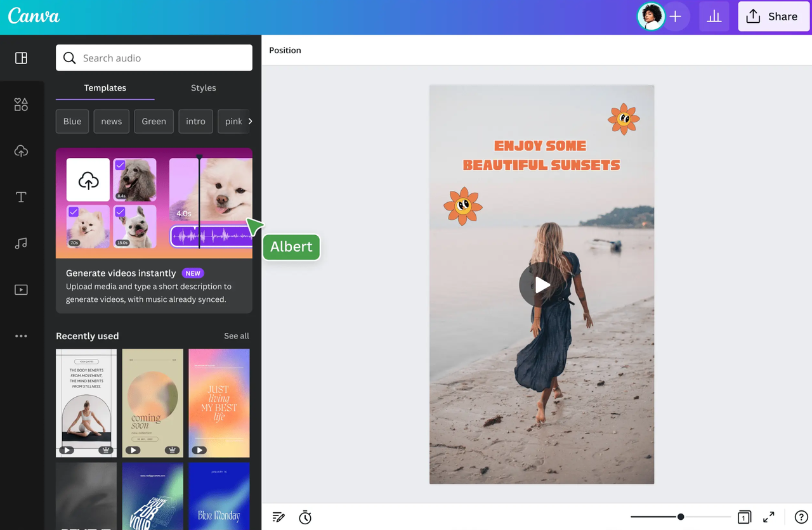
Task: Select the Text sidebar icon
Action: 21,197
